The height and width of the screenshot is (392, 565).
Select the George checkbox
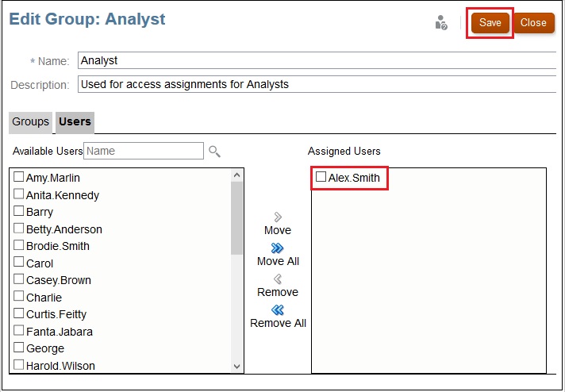[x=19, y=348]
